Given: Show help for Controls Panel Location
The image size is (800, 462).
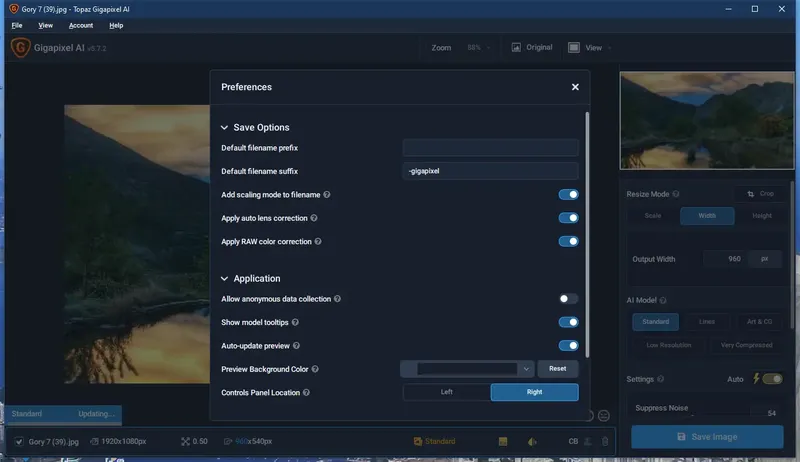Looking at the screenshot, I should (306, 393).
